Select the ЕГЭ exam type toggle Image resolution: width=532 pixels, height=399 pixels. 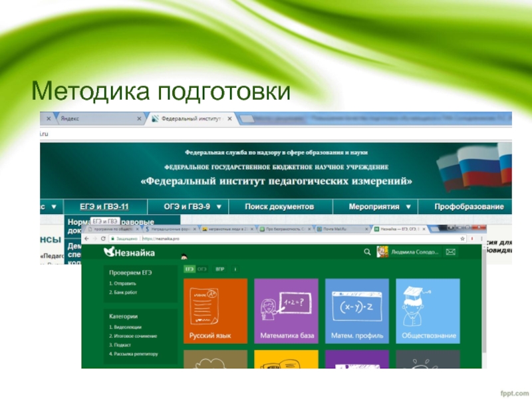[190, 269]
